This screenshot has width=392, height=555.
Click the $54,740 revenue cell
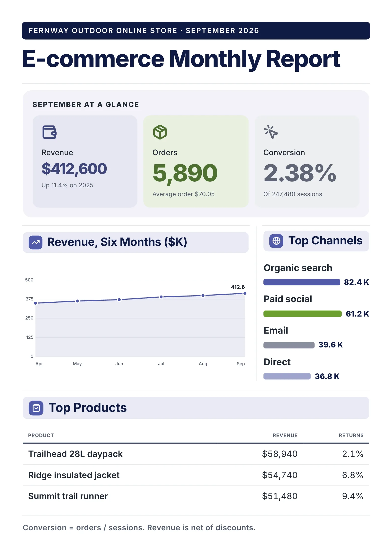click(280, 475)
